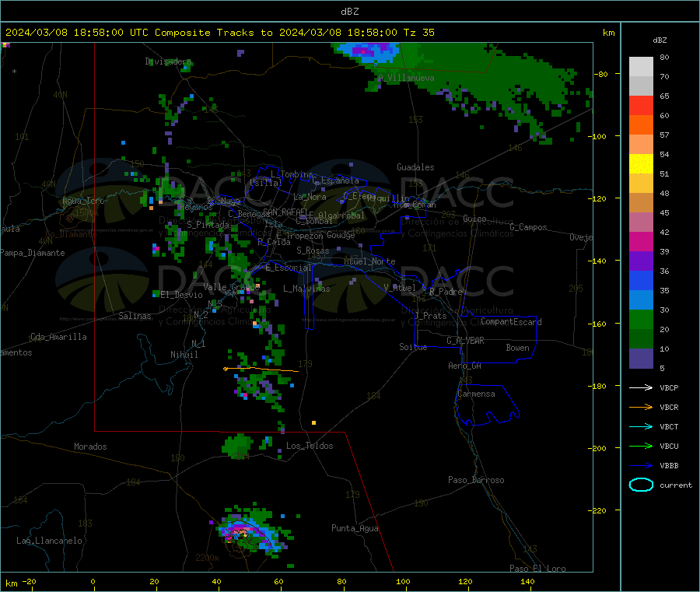Click the 'R_Padre' map label

[x=446, y=292]
